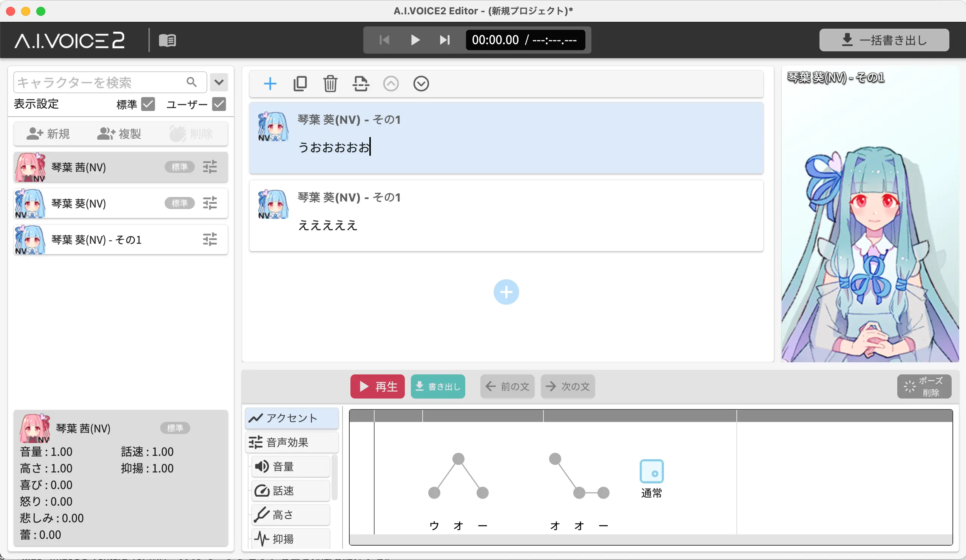Screen dimensions: 966x560
Task: Click the large round add-line button
Action: click(x=506, y=292)
